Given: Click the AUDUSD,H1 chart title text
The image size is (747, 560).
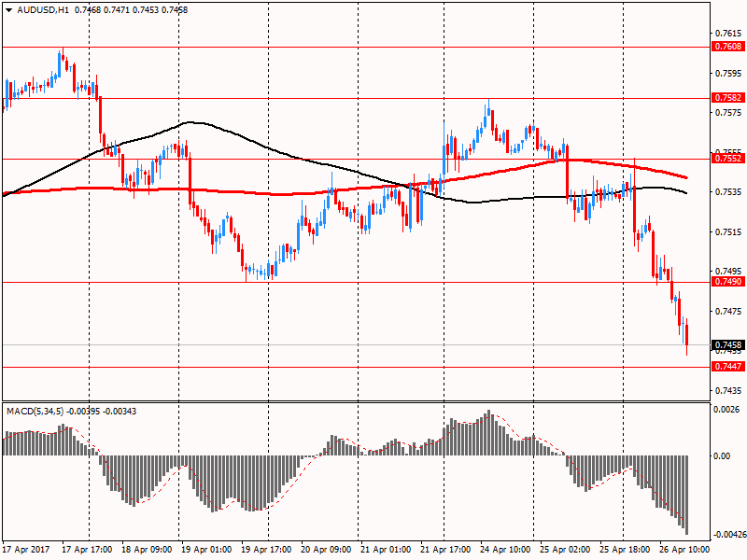Looking at the screenshot, I should (36, 9).
